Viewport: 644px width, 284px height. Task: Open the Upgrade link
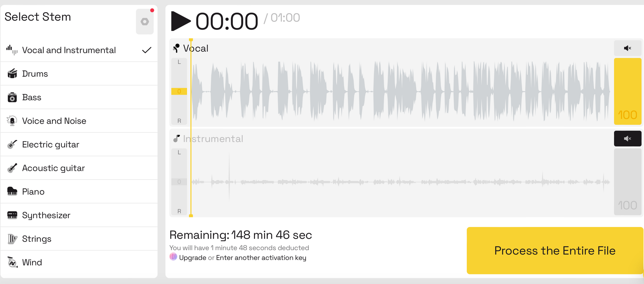click(x=193, y=258)
